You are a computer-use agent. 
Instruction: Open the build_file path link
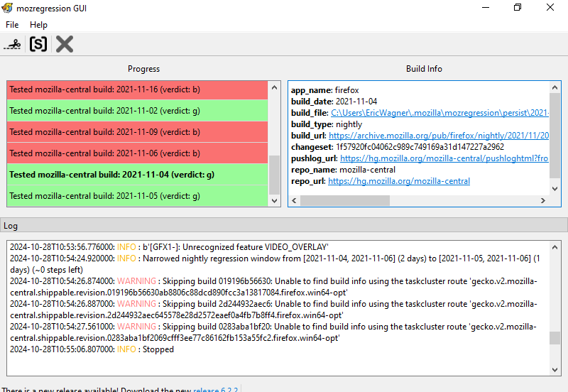tap(439, 113)
